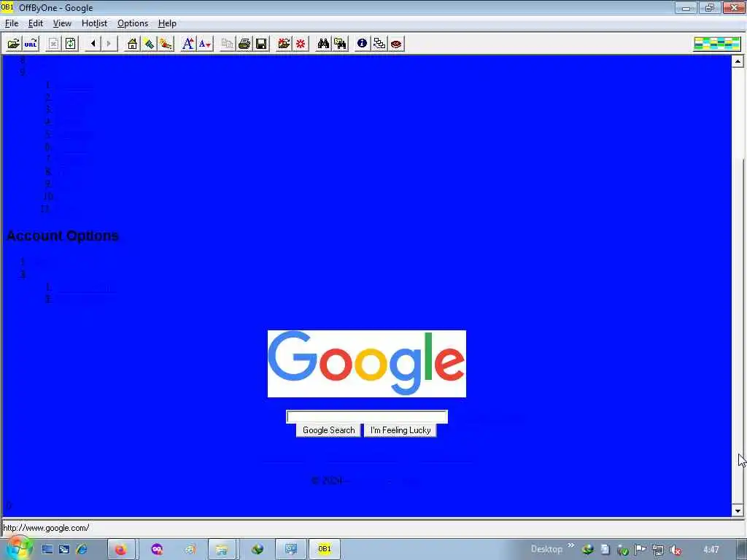Screen dimensions: 747x560
Task: Click the Open URL toolbar icon
Action: pos(31,44)
